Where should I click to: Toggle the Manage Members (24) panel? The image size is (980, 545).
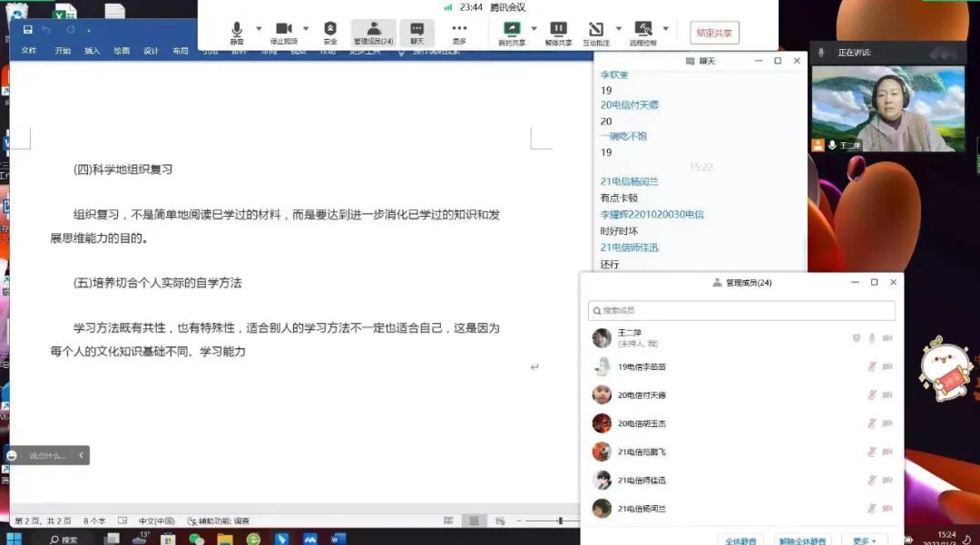(x=373, y=33)
